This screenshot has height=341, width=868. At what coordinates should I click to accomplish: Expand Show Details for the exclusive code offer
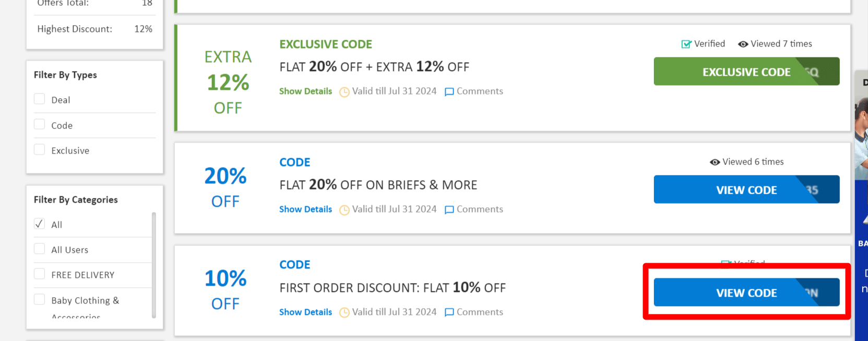point(305,91)
